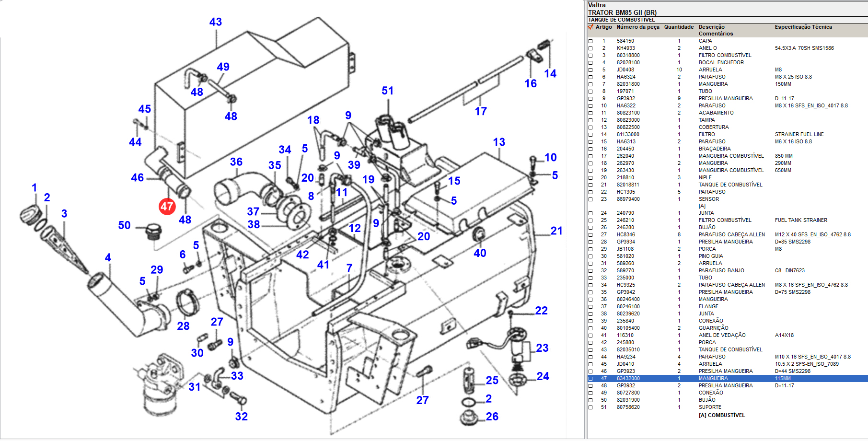Tick the checkbox for item 1 CAPA
868x441 pixels.
[590, 41]
